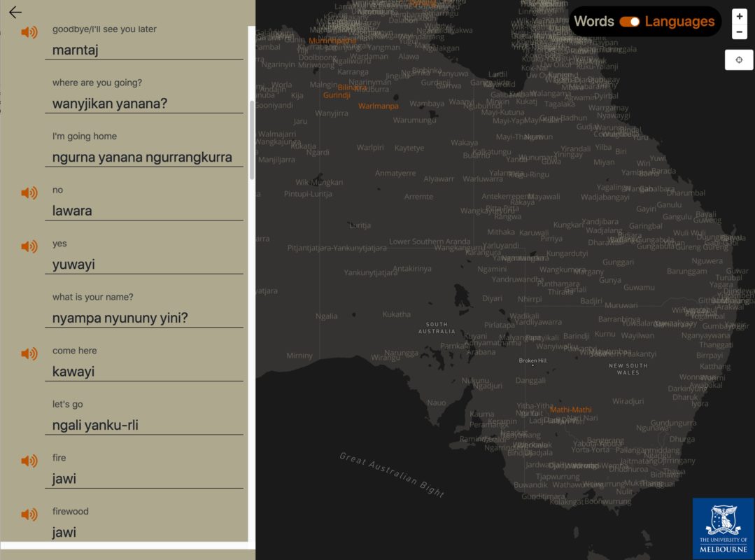Toggle the Words/Languages switch
Image resolution: width=755 pixels, height=560 pixels.
630,22
